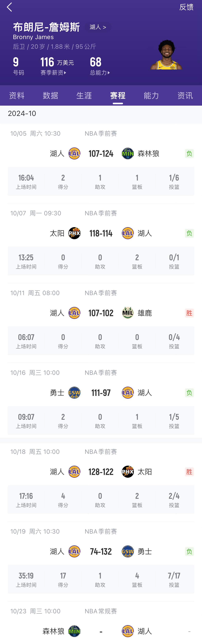Tap the back arrow icon

[x=9, y=7]
